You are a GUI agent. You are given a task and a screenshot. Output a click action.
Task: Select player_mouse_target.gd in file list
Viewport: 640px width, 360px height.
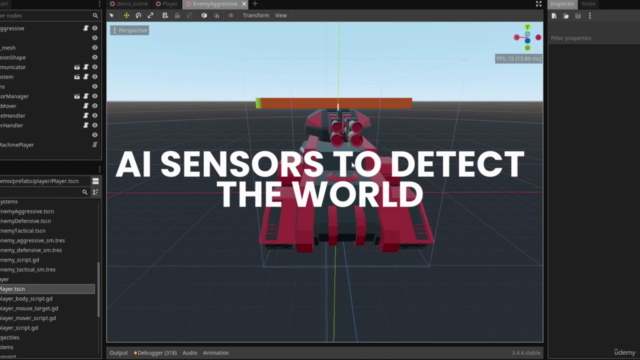click(29, 309)
